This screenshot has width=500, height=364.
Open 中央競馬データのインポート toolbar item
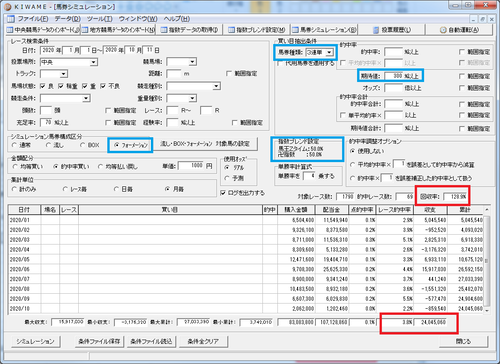(43, 30)
